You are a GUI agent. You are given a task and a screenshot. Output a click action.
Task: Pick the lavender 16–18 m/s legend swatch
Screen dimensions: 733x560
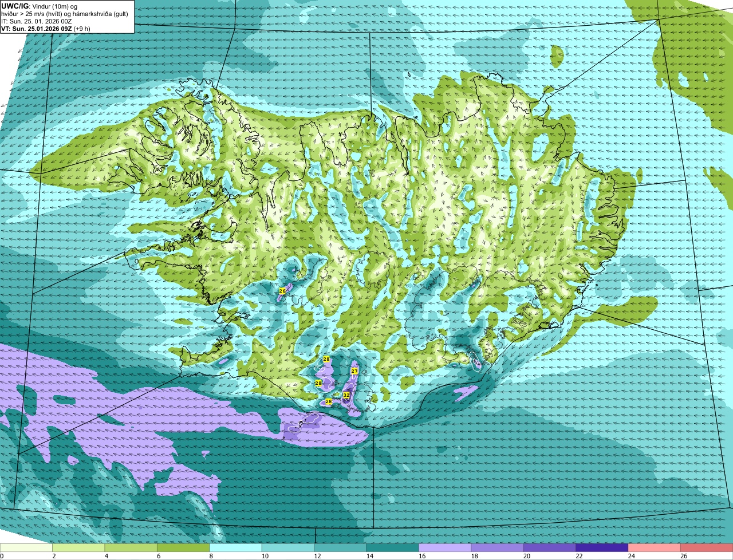(x=445, y=547)
